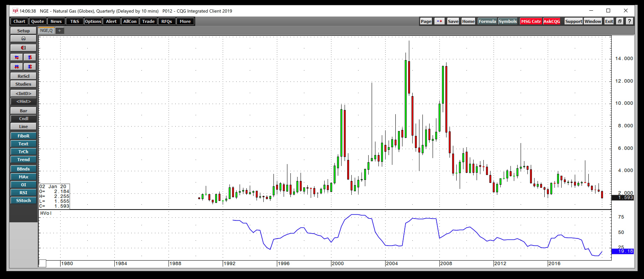
Task: Open the MSG Cntr button
Action: [x=531, y=21]
